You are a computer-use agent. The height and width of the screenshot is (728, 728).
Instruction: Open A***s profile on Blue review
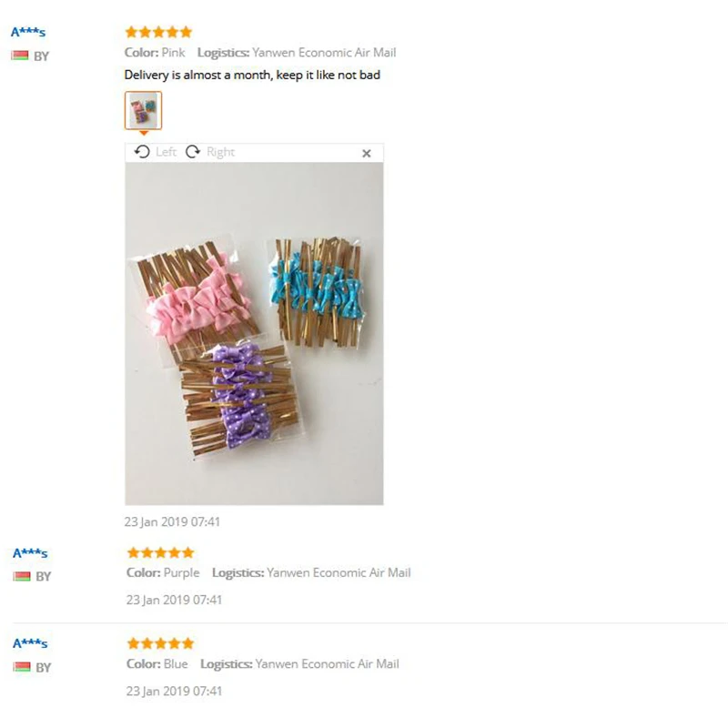(x=30, y=643)
